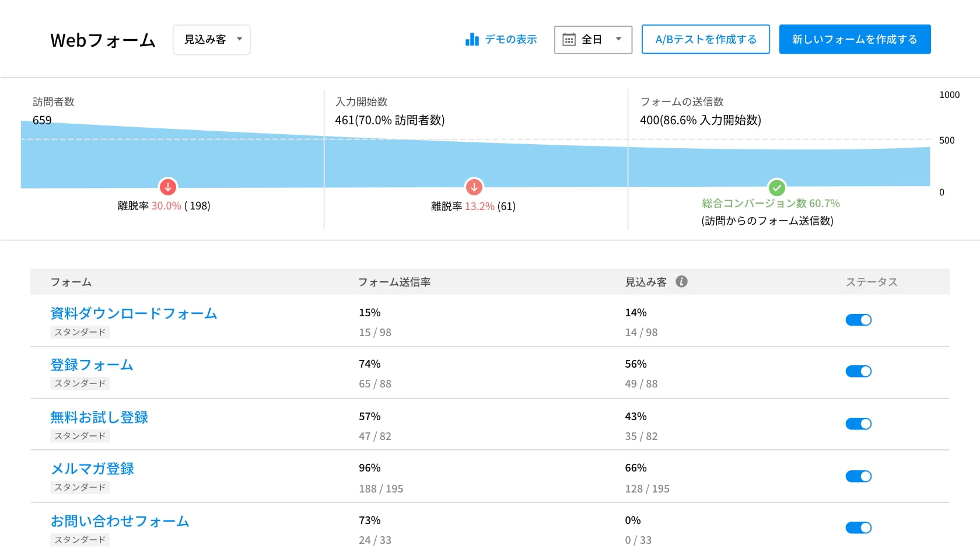Screen dimensions: 980x559
Task: Open the 見込み客 dropdown next to title
Action: point(212,40)
